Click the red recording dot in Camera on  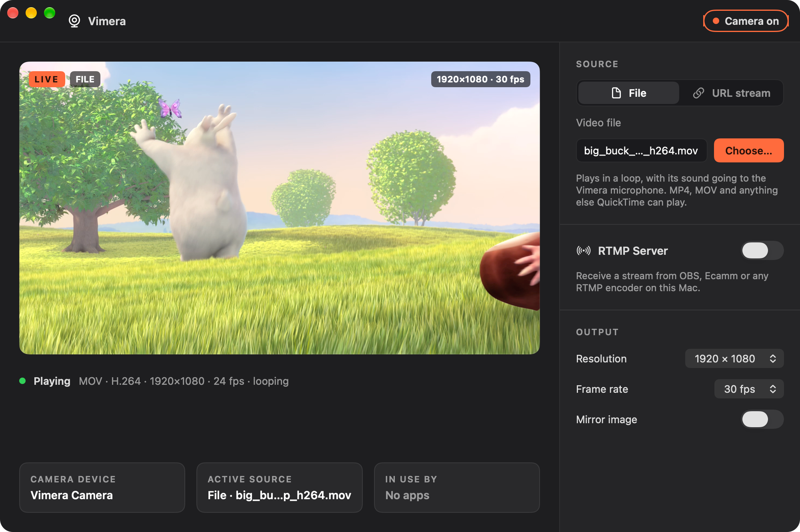tap(716, 21)
